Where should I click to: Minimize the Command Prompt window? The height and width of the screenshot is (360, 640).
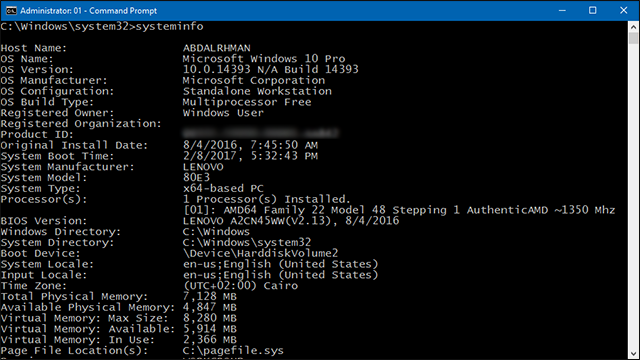click(x=562, y=11)
